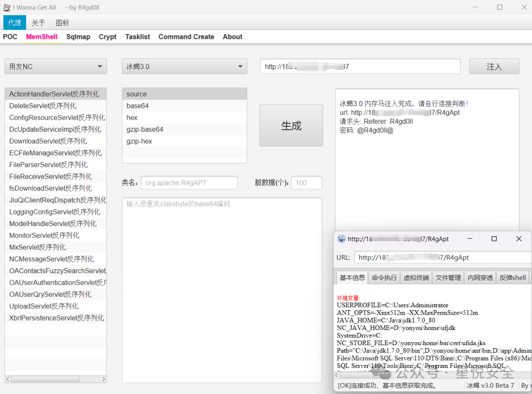This screenshot has width=532, height=394.
Task: Click the URL field in Behinder window
Action: [x=443, y=257]
